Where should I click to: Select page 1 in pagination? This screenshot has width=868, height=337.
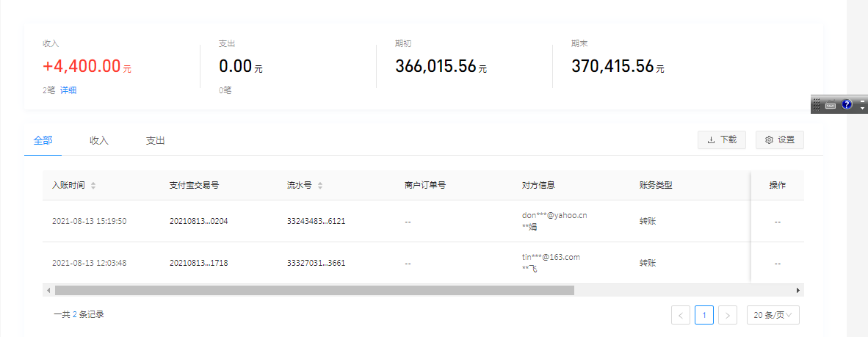[704, 315]
